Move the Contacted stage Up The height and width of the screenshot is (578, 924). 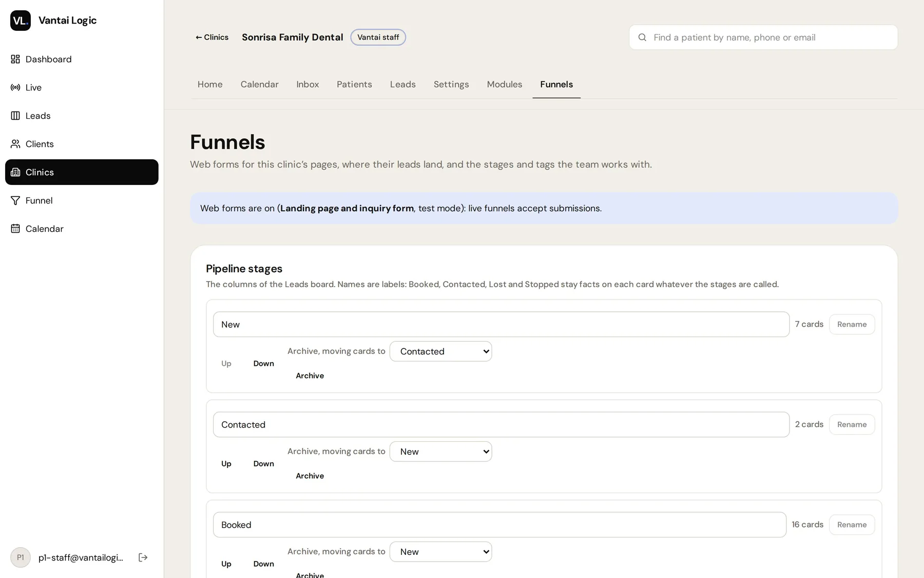[226, 463]
